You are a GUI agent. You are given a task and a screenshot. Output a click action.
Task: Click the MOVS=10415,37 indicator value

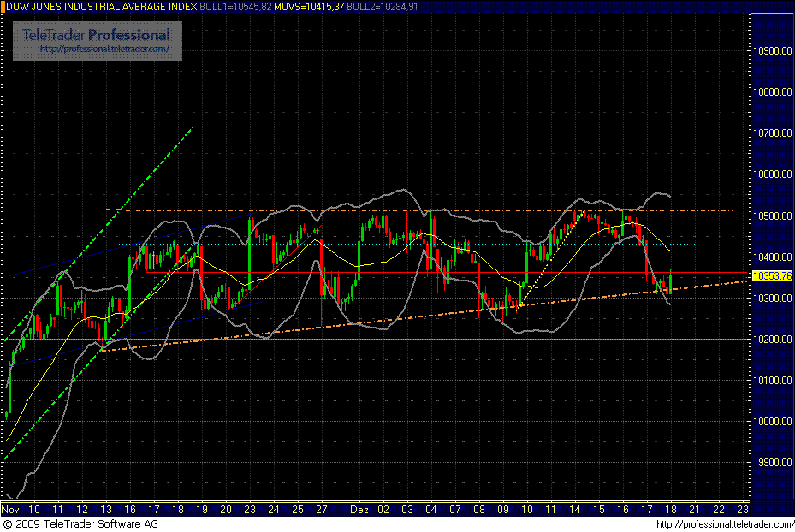pos(309,7)
